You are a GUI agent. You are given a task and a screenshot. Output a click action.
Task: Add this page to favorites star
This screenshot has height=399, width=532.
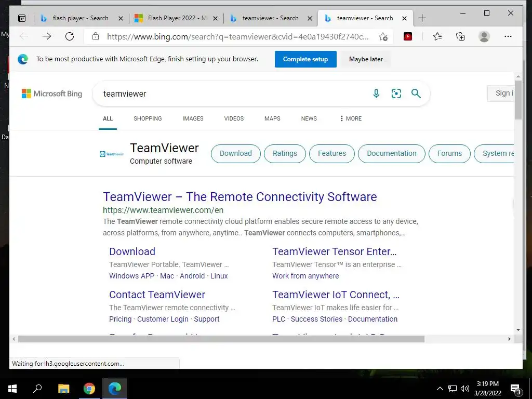(x=383, y=37)
